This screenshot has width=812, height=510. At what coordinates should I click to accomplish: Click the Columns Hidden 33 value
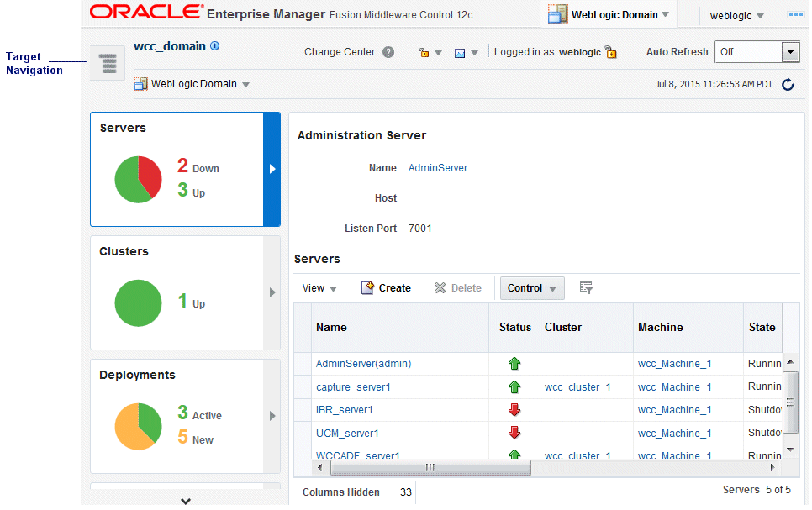pyautogui.click(x=405, y=492)
